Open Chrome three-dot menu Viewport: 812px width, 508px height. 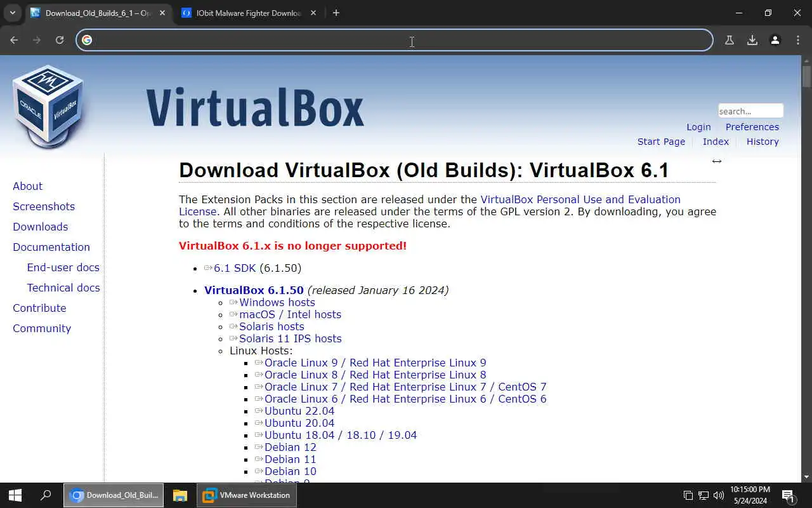pyautogui.click(x=798, y=40)
